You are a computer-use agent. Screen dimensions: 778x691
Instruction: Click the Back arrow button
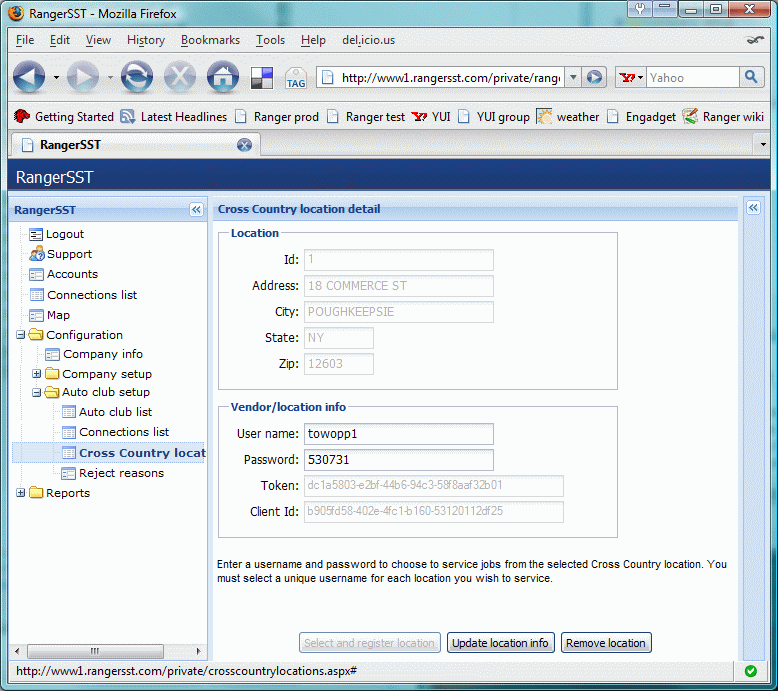click(29, 77)
